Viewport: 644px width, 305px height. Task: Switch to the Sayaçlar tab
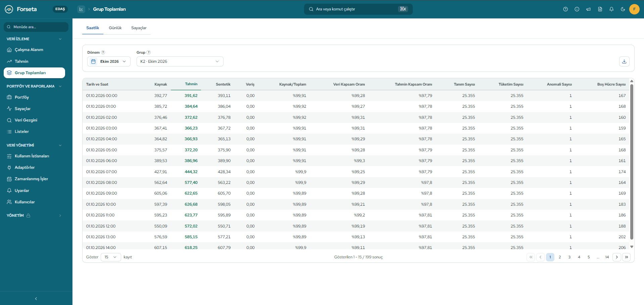pos(139,28)
